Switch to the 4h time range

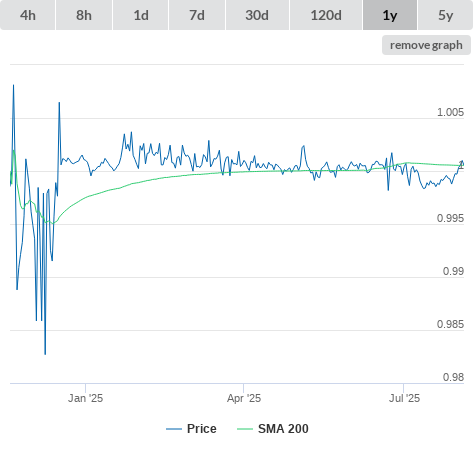tap(28, 15)
